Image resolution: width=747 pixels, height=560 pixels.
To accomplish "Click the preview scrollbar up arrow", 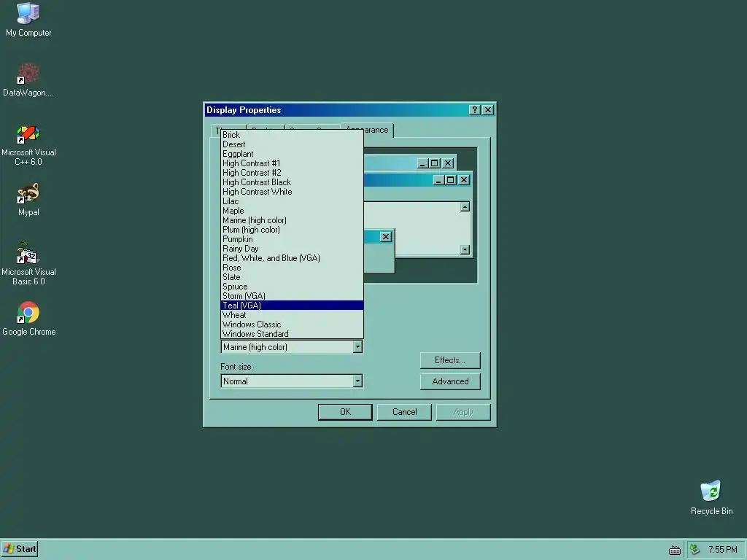I will (465, 206).
